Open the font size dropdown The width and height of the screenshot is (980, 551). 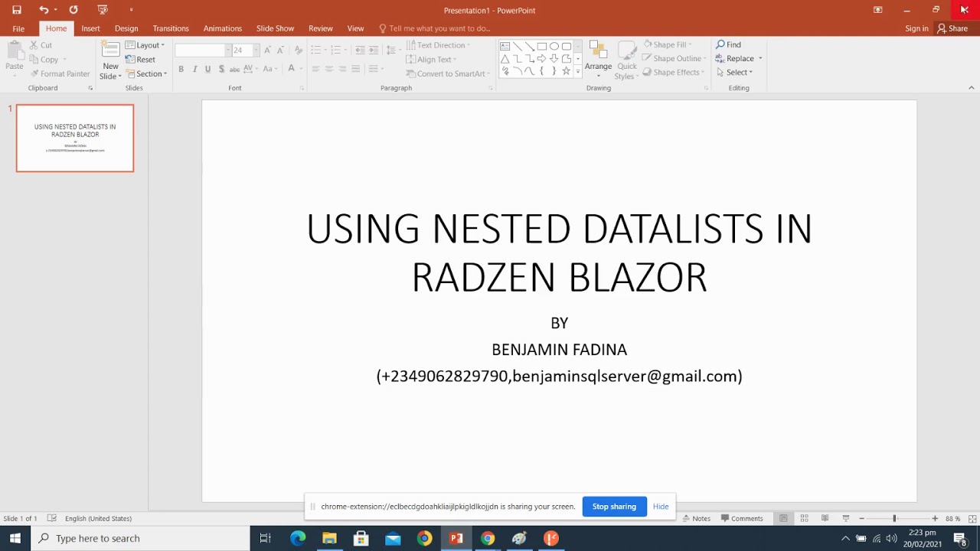(x=256, y=50)
